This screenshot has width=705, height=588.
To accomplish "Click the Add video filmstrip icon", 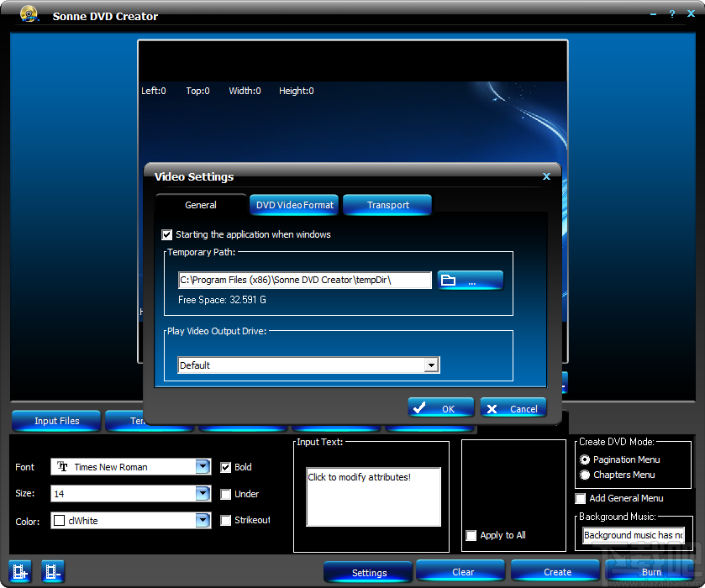I will tap(18, 571).
